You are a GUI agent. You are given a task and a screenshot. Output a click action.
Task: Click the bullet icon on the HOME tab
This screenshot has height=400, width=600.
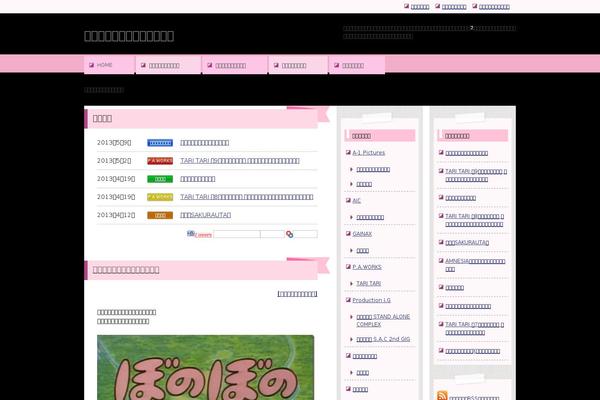pos(91,65)
